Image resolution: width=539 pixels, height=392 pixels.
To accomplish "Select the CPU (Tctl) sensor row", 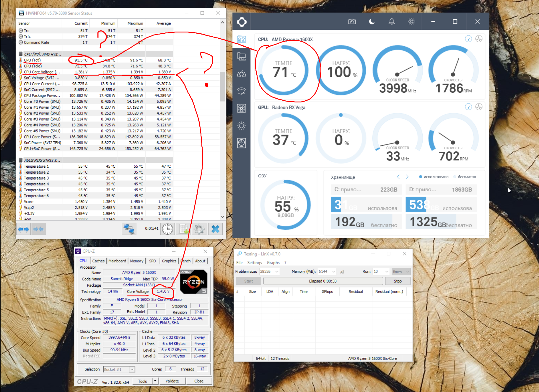I will click(x=95, y=60).
